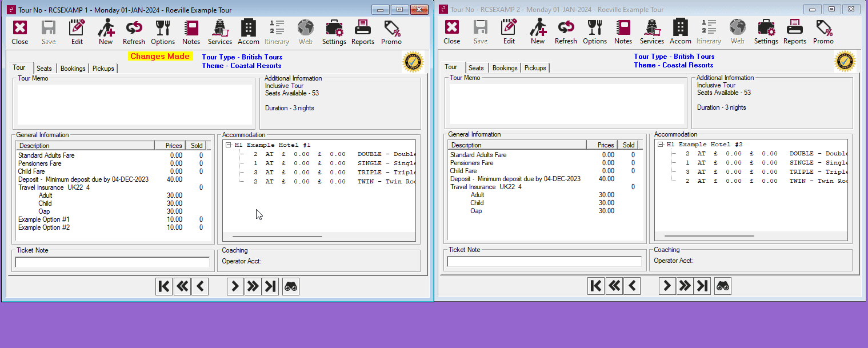868x348 pixels.
Task: Open Promo icon in RCSEXAMP 1 window
Action: (391, 32)
